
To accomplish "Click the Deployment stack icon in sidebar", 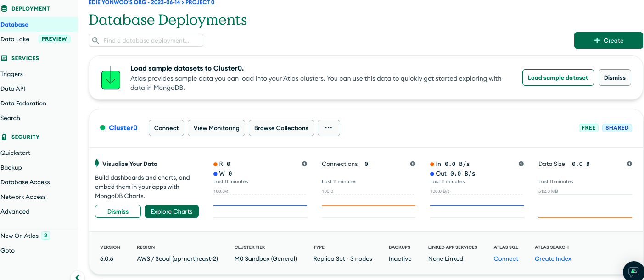I will [x=4, y=9].
